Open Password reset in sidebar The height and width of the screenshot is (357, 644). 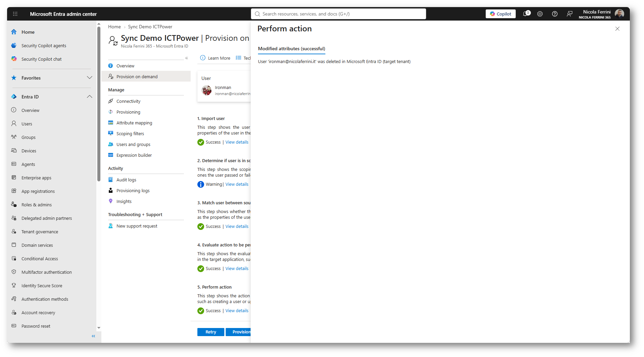point(36,326)
